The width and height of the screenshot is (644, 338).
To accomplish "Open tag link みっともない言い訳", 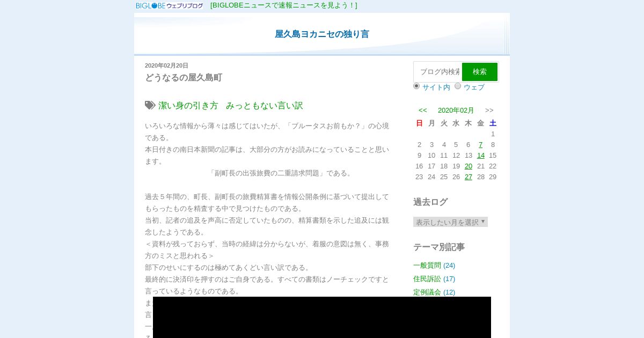I will coord(265,106).
